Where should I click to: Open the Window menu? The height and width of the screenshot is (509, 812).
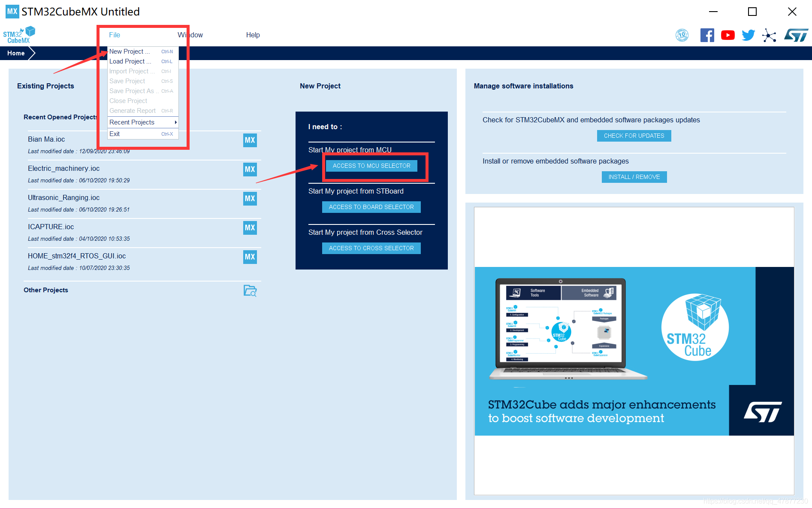click(190, 35)
